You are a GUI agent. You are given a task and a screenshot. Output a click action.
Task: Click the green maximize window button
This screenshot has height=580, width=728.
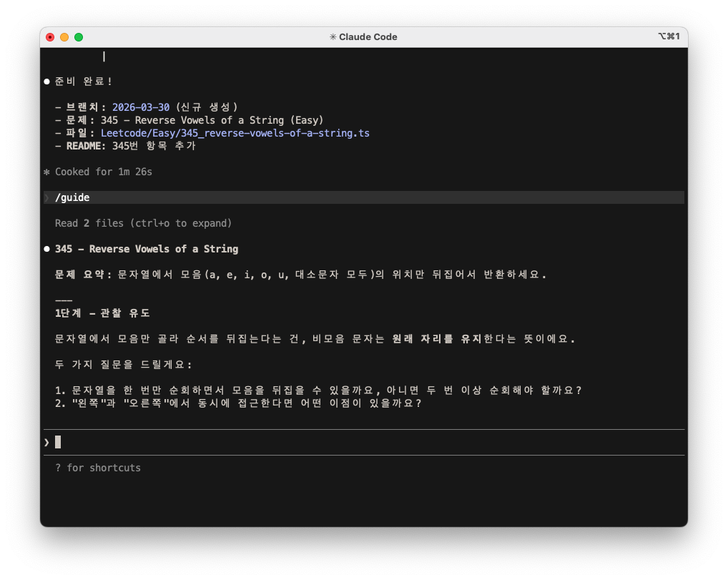pos(79,37)
